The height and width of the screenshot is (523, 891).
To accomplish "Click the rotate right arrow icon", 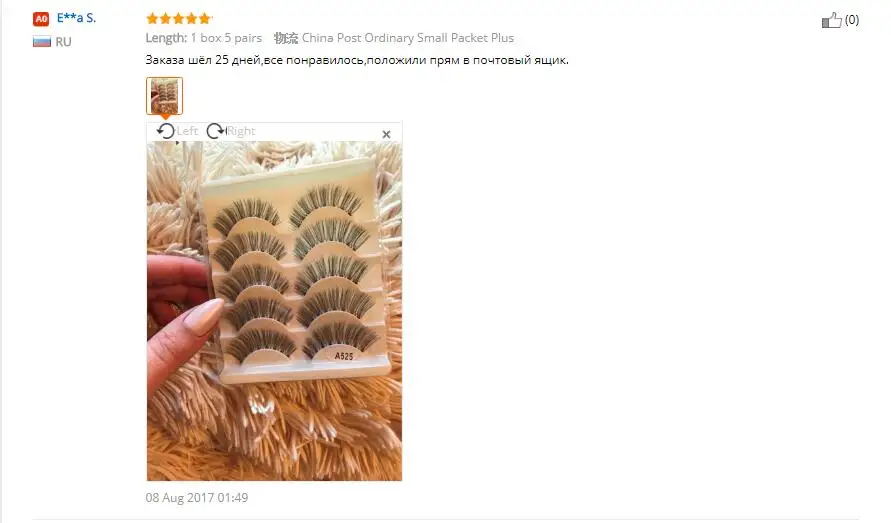I will [215, 131].
